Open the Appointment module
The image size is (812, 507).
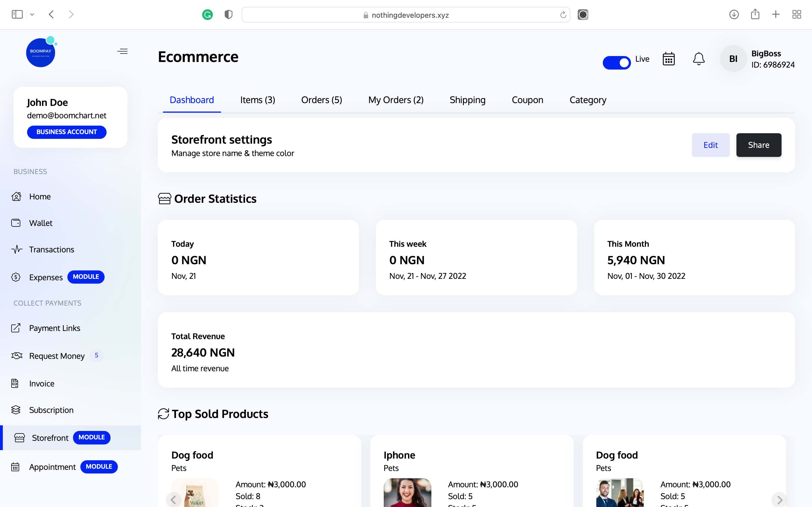tap(52, 466)
